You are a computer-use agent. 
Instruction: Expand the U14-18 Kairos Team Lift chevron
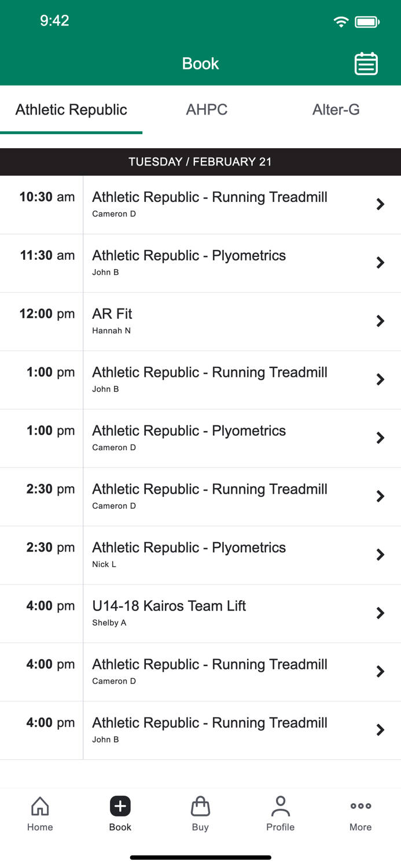click(381, 613)
